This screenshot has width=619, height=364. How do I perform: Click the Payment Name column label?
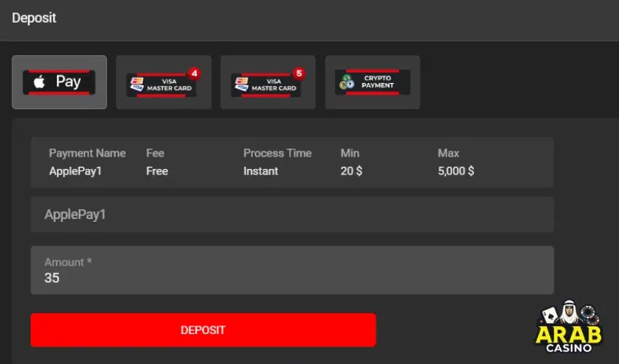tap(87, 153)
